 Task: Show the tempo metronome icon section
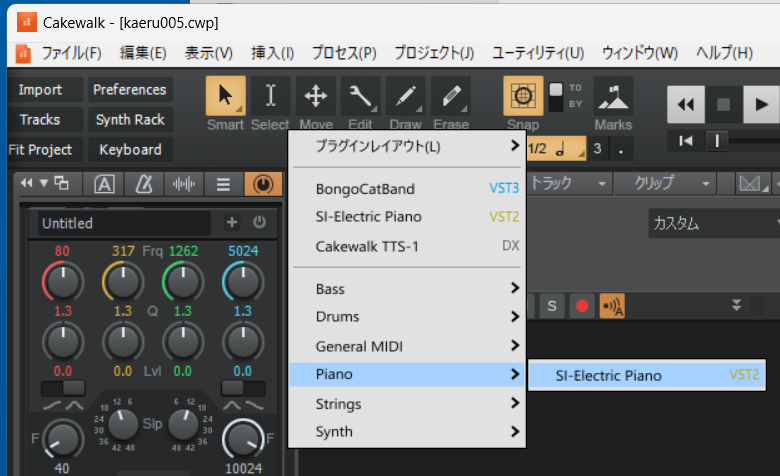click(144, 185)
